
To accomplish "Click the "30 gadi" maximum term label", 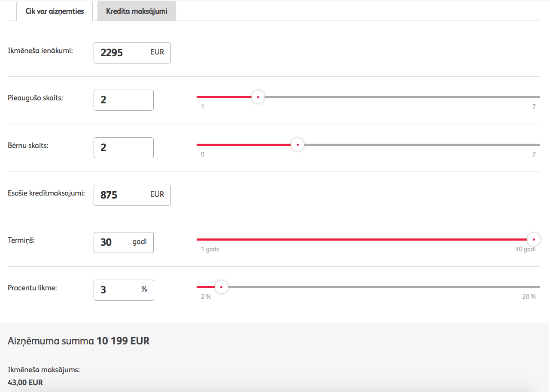I will [526, 249].
